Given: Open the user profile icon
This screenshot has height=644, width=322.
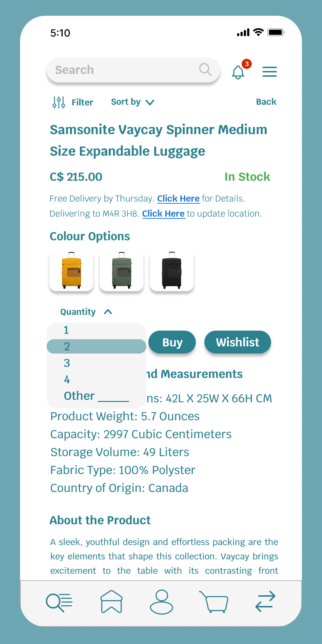Looking at the screenshot, I should pos(161,602).
